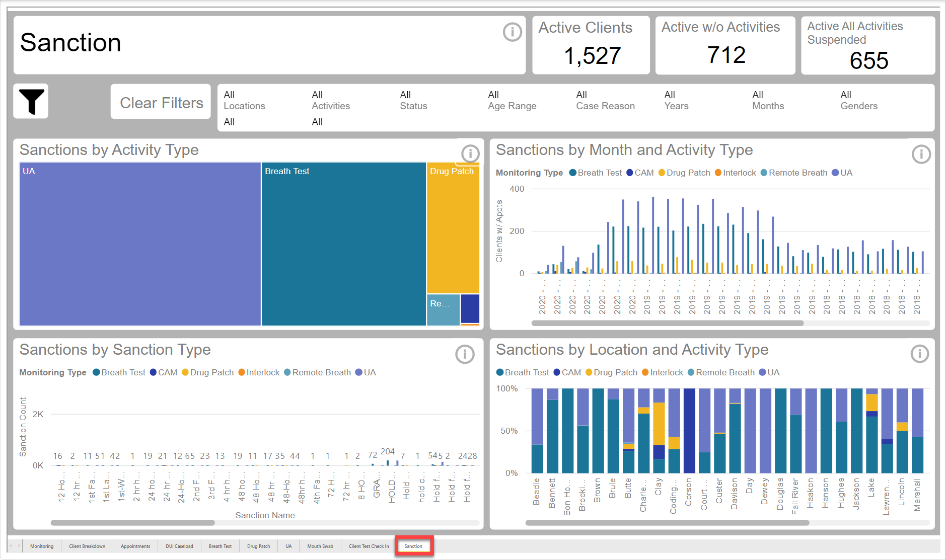Switch to the DUI Caseload tab
945x560 pixels.
179,546
